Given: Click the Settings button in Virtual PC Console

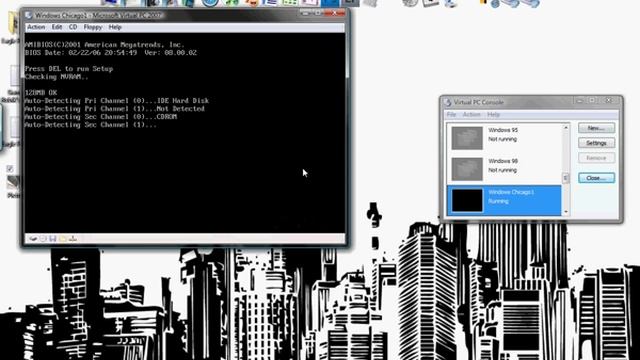Looking at the screenshot, I should point(596,143).
